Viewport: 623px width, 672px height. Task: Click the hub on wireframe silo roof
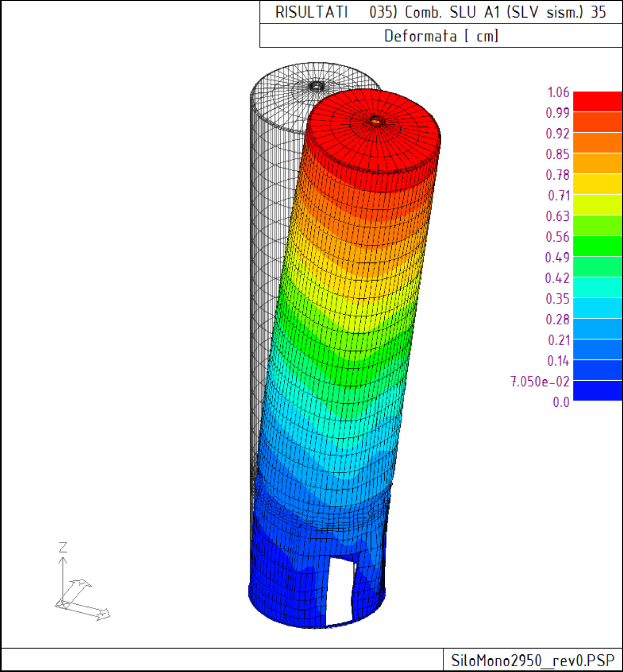click(317, 85)
